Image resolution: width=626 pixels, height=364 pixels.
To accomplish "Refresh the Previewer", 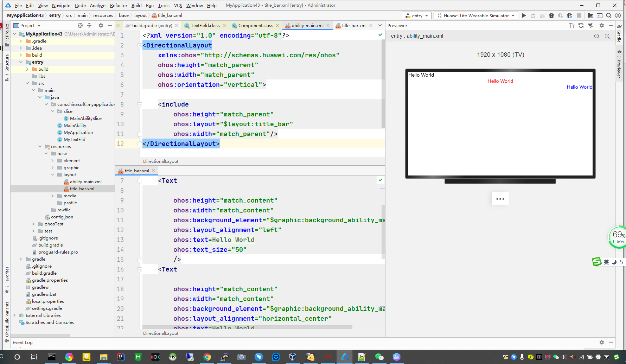I will tap(581, 25).
